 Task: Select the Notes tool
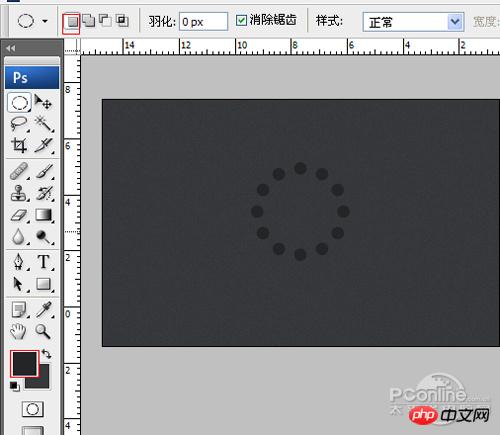click(19, 310)
